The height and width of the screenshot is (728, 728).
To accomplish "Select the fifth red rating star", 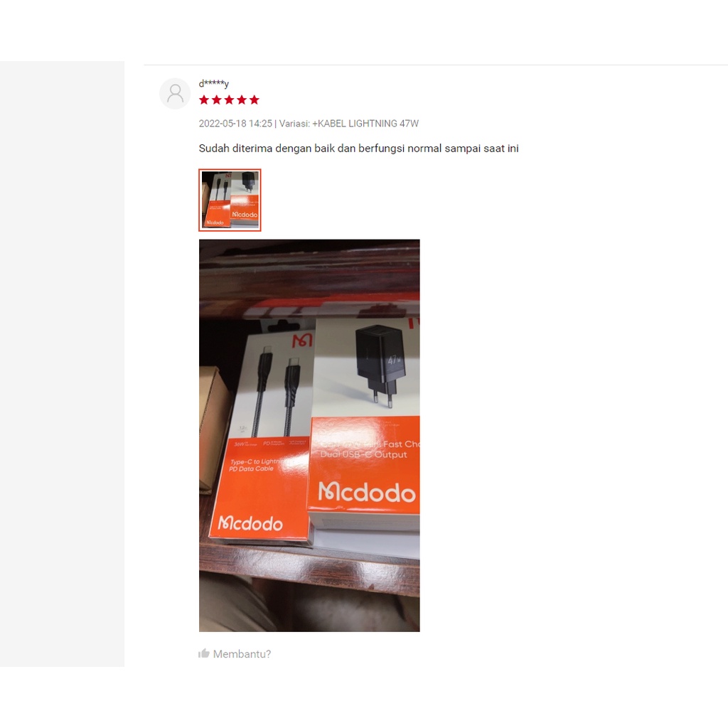I will 254,100.
